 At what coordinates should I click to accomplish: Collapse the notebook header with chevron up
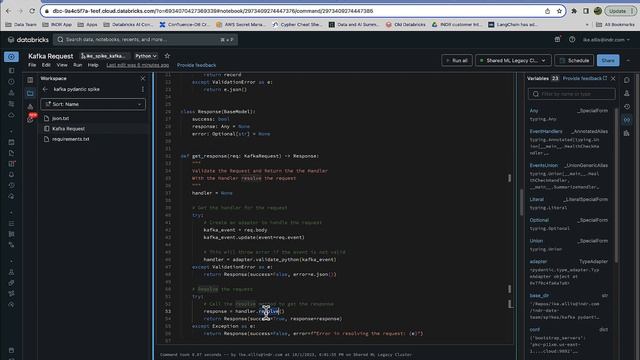coord(628,60)
